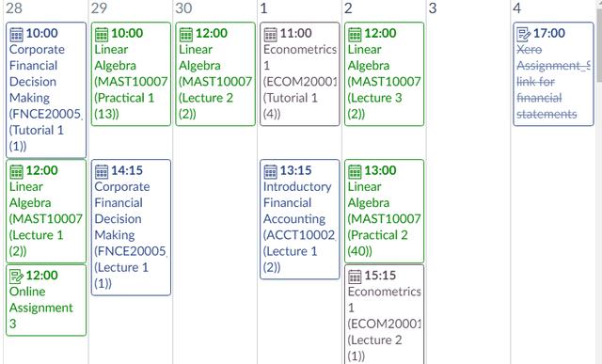Click the day 1 date number
Screen dimensions: 602x364
(263, 8)
